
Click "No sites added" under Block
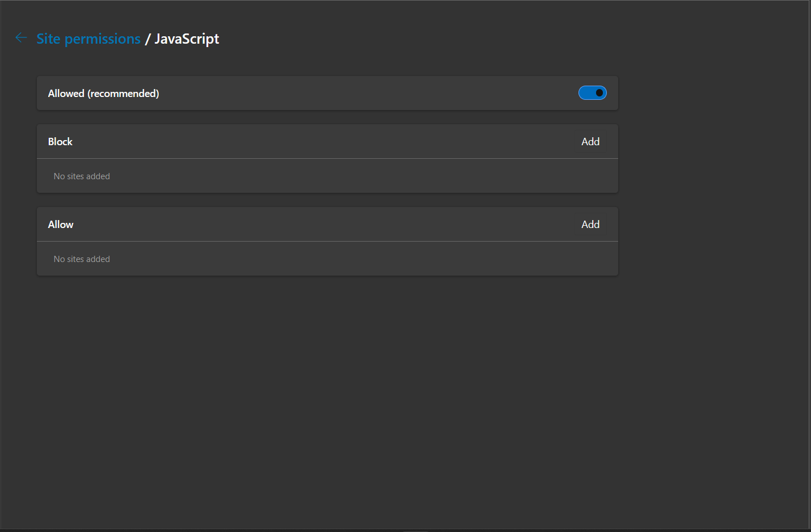[82, 176]
